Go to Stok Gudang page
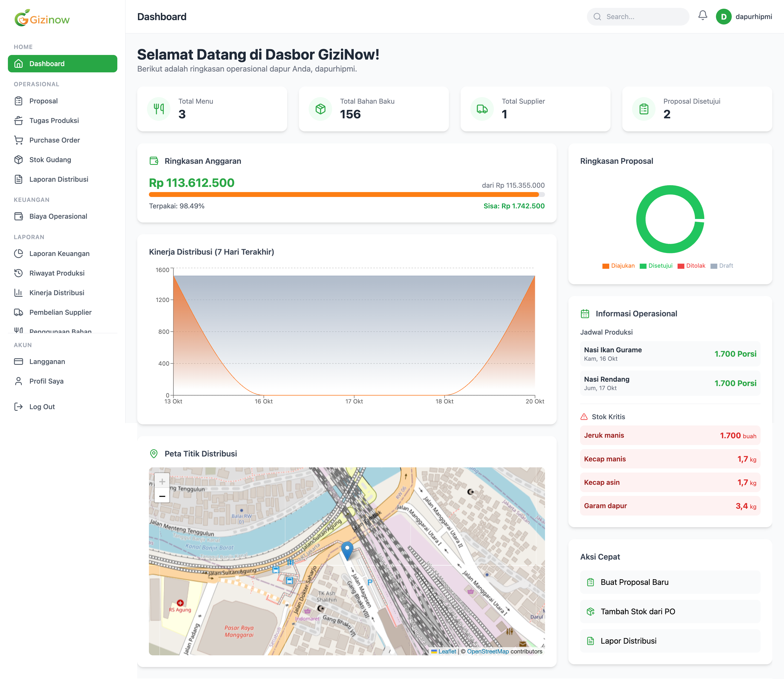 (x=50, y=160)
